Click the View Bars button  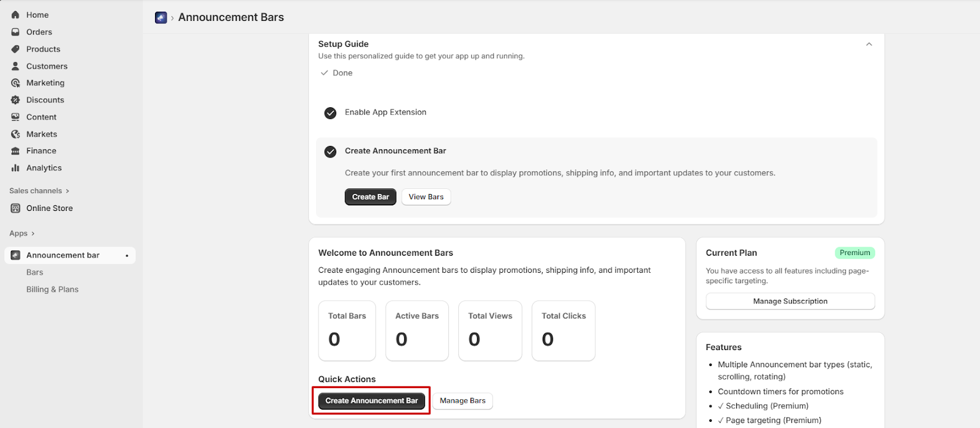[426, 197]
